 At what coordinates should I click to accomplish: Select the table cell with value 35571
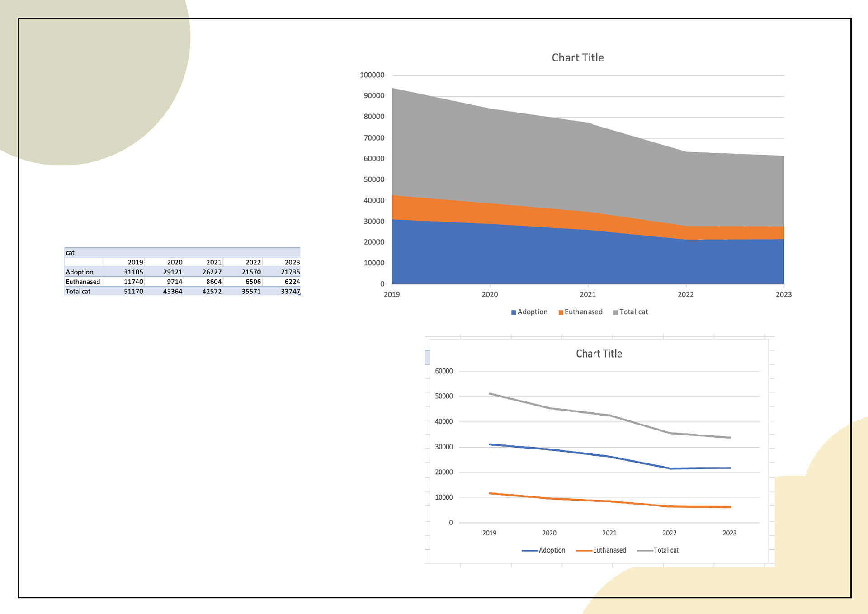click(243, 291)
